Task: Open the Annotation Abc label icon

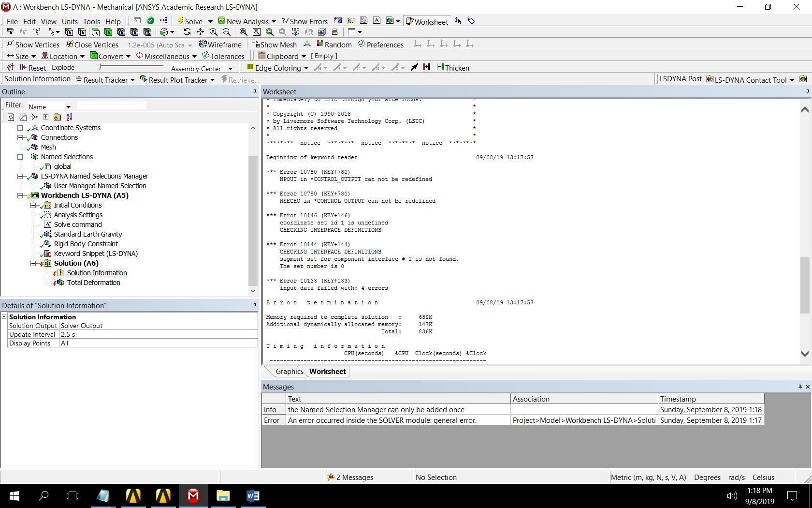Action: [351, 21]
